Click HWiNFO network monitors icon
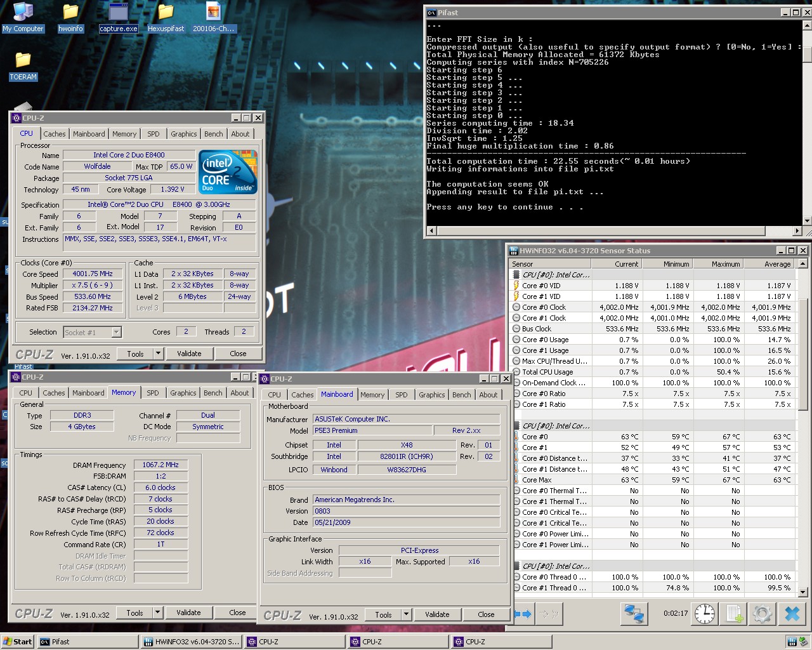The height and width of the screenshot is (650, 812). click(x=633, y=613)
